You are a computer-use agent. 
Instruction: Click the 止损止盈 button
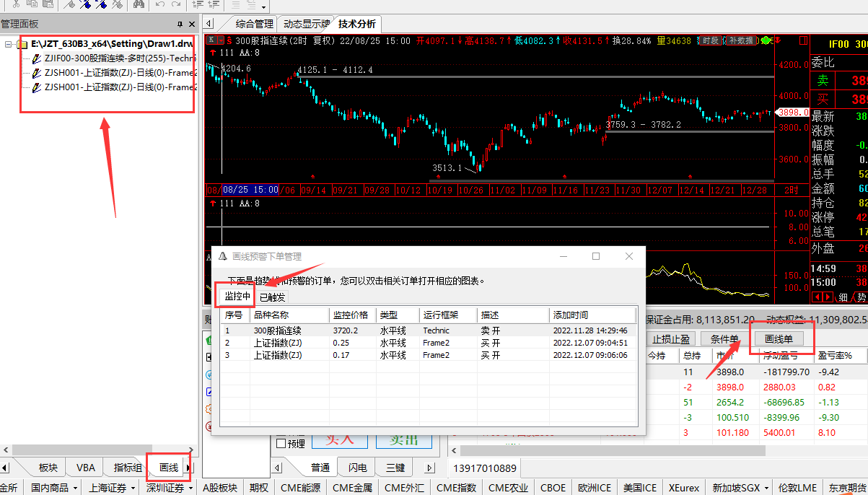pos(671,339)
